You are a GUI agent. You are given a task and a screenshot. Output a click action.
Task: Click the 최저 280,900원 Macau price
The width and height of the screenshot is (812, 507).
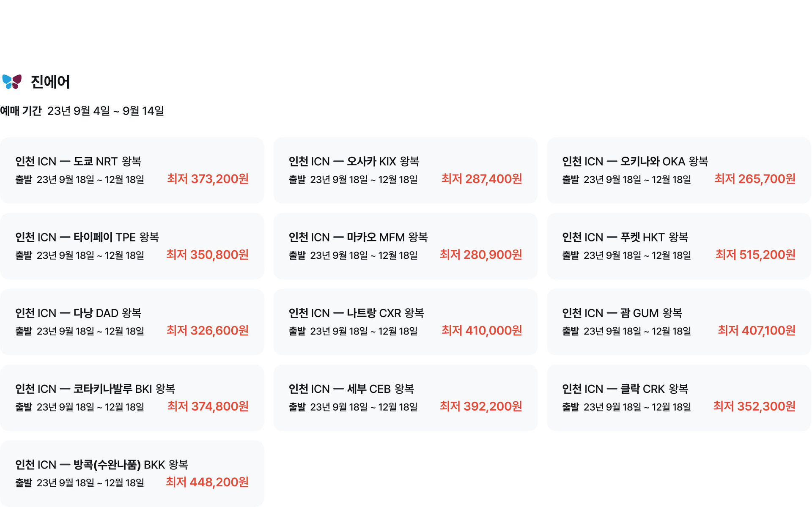pyautogui.click(x=481, y=255)
